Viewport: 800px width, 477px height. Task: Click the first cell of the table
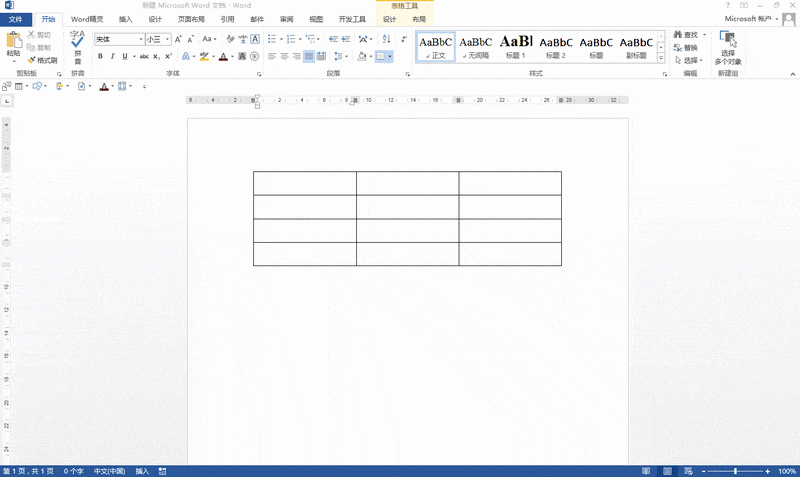tap(304, 183)
